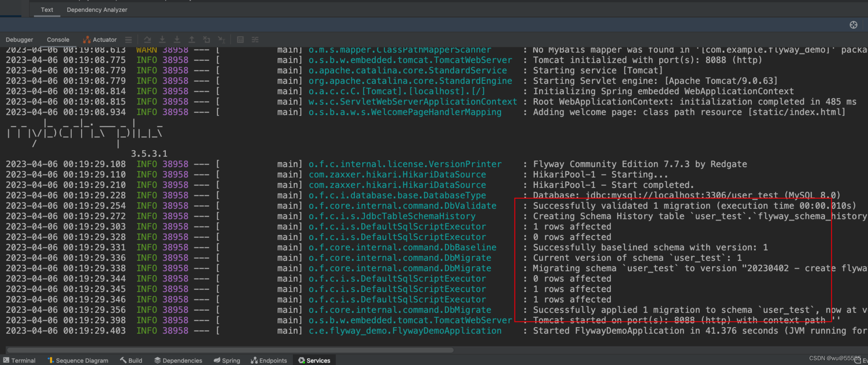Viewport: 868px width, 365px height.
Task: Select the Console tab
Action: pos(58,39)
